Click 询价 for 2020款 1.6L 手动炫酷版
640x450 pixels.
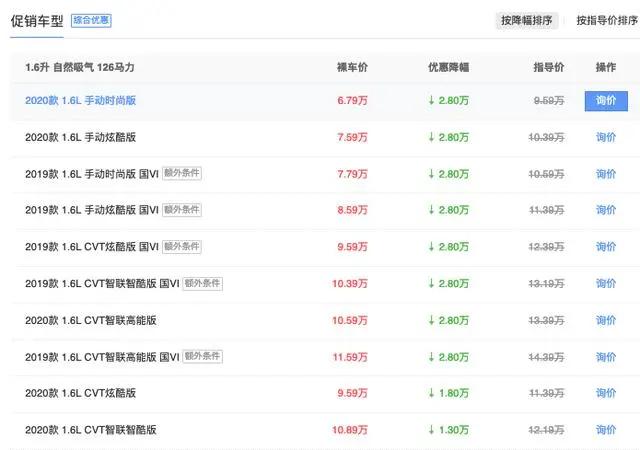point(606,137)
